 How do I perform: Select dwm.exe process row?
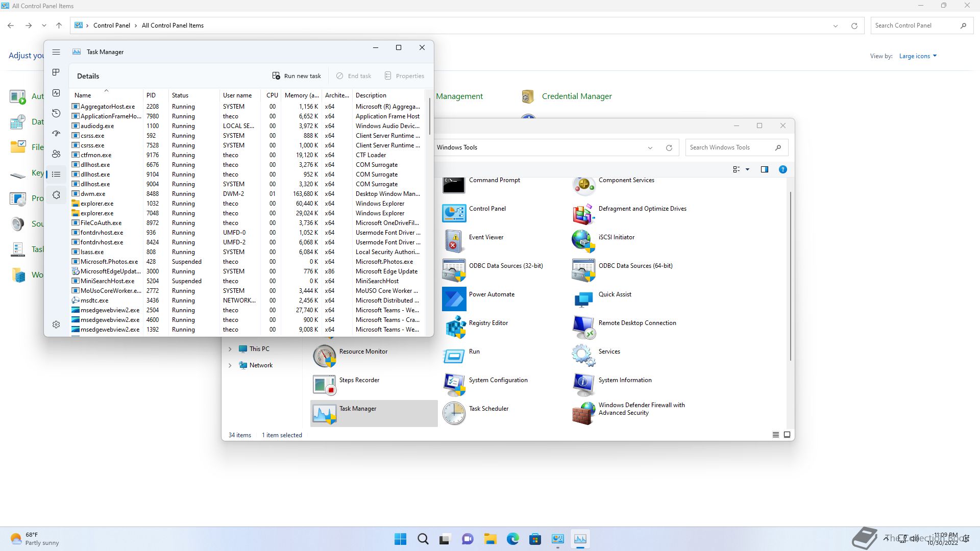(x=248, y=194)
